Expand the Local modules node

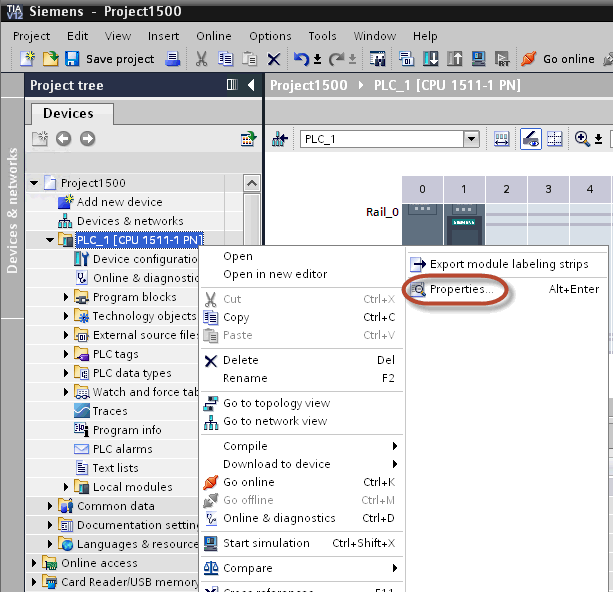point(66,487)
